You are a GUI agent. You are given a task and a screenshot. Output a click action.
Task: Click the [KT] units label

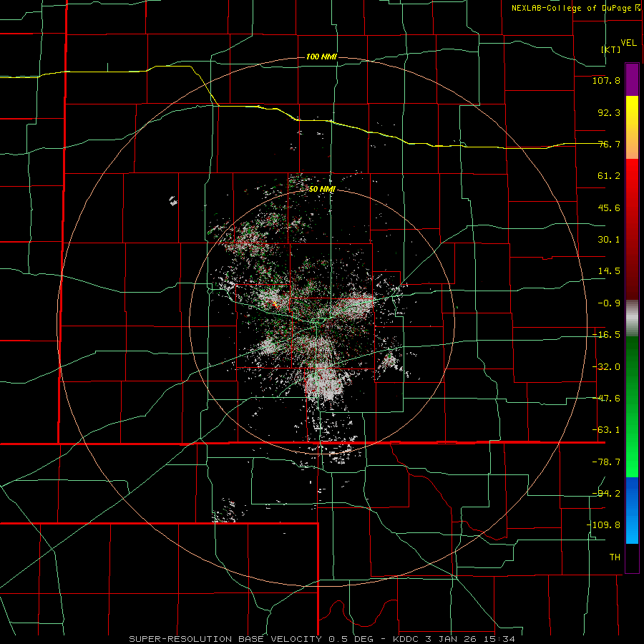611,49
